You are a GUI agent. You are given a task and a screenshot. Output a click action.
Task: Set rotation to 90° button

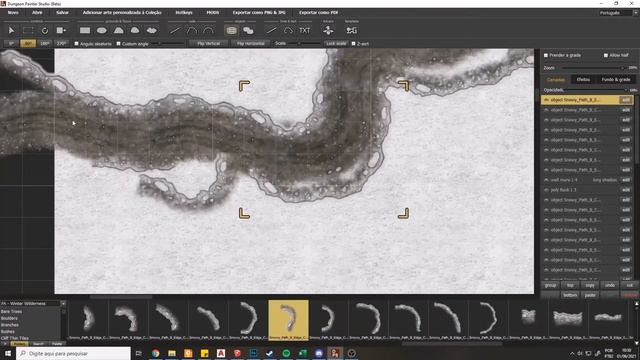coord(28,43)
